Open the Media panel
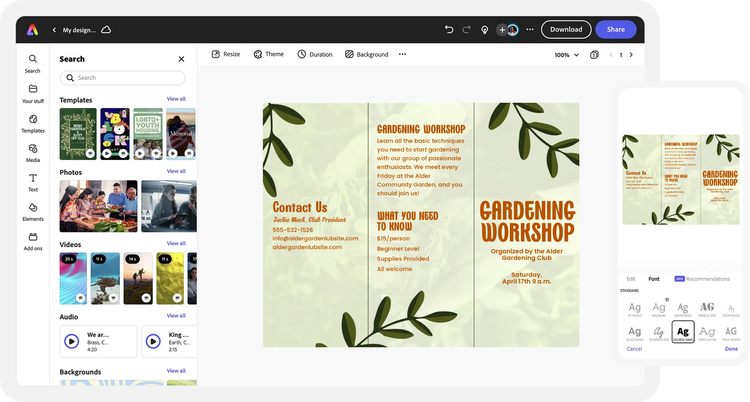 pos(33,152)
